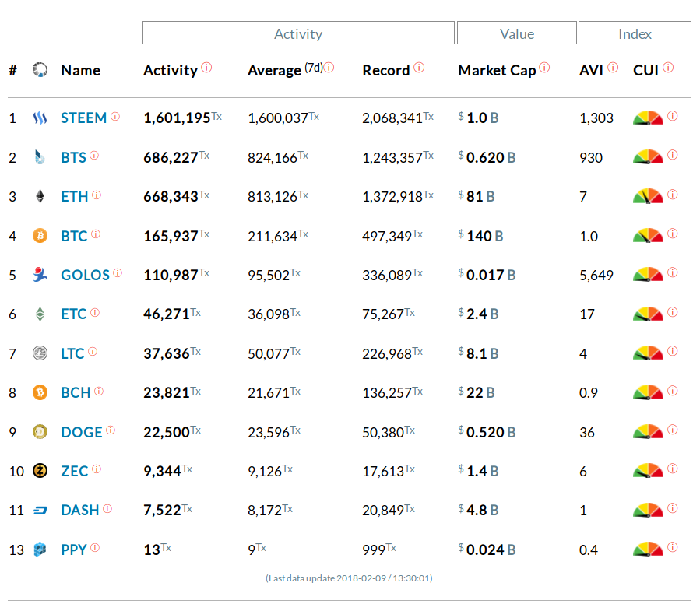Click BCH market cap $22 B

click(x=477, y=392)
